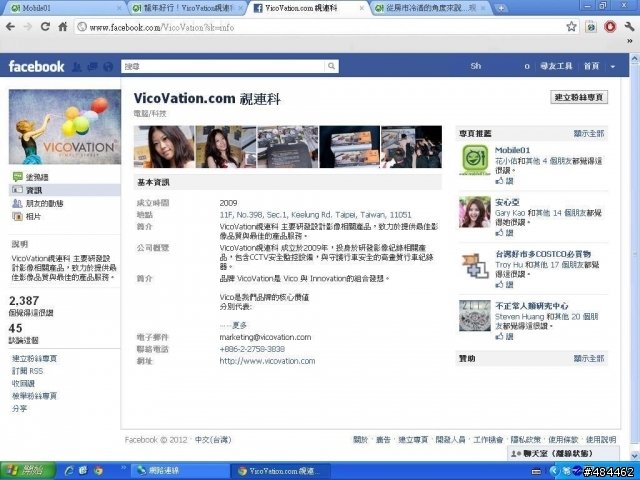Viewport: 640px width, 480px height.
Task: Open COSTCO page thumbnail icon
Action: click(x=475, y=265)
